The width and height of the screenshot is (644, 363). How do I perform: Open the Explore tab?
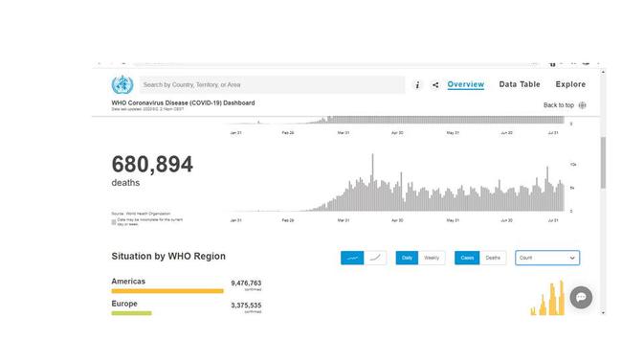pyautogui.click(x=570, y=84)
